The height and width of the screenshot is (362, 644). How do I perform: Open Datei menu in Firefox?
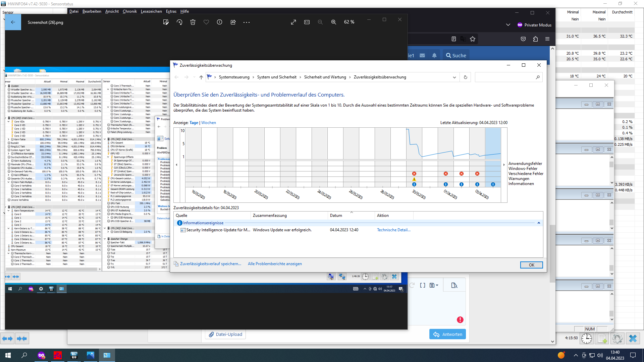tap(74, 11)
